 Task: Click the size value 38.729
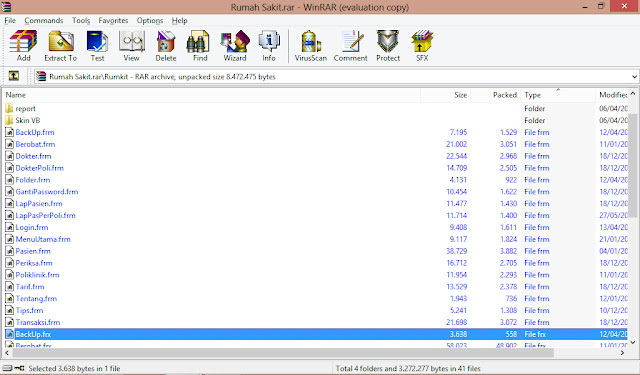[457, 251]
